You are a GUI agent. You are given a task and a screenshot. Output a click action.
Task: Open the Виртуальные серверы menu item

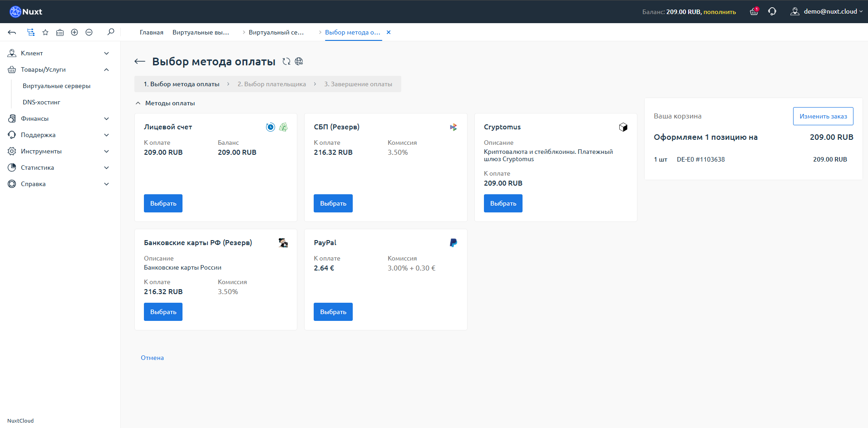pos(55,86)
